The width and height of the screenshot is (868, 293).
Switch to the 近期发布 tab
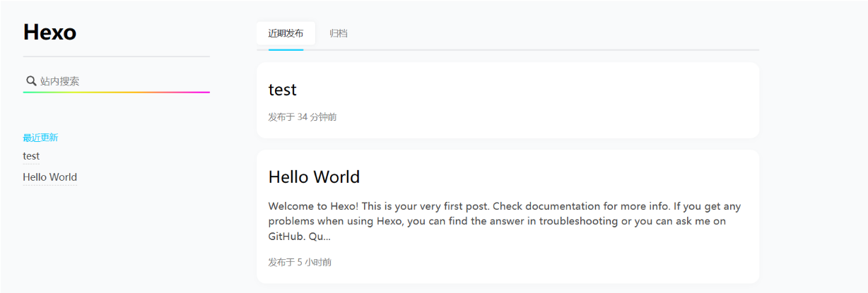[x=286, y=33]
